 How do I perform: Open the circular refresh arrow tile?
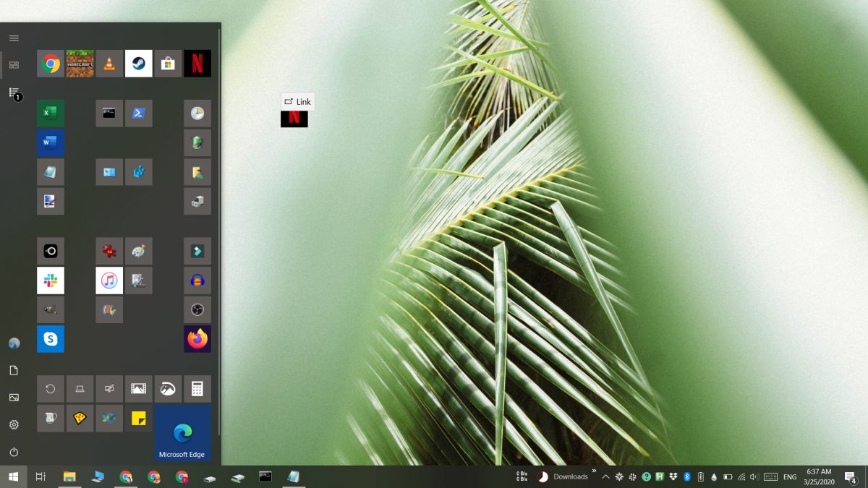click(x=51, y=389)
